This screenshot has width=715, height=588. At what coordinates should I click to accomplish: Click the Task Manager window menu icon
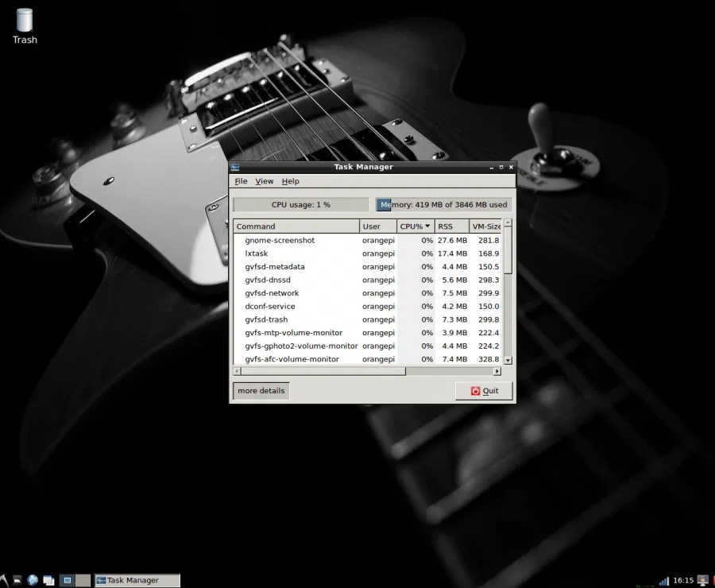click(x=235, y=167)
